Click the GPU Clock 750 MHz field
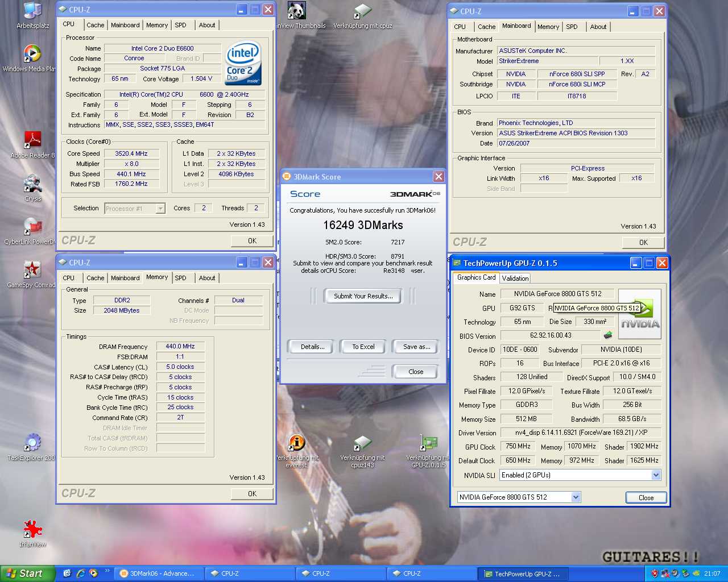The height and width of the screenshot is (582, 728). [518, 446]
